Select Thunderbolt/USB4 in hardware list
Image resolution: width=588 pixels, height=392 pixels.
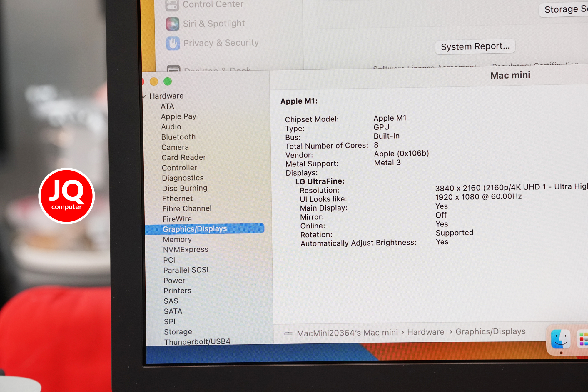tap(197, 341)
